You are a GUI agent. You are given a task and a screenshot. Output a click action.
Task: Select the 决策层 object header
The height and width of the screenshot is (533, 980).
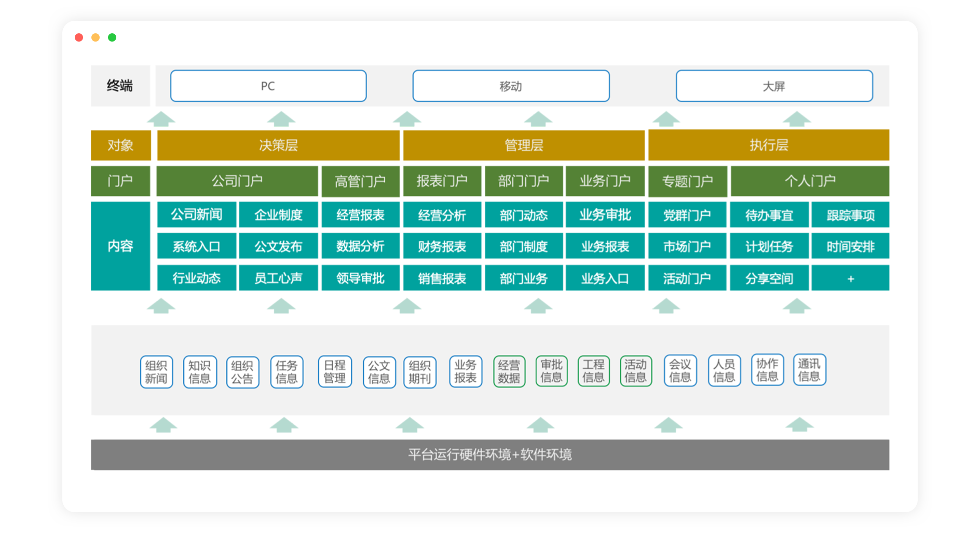(x=278, y=145)
